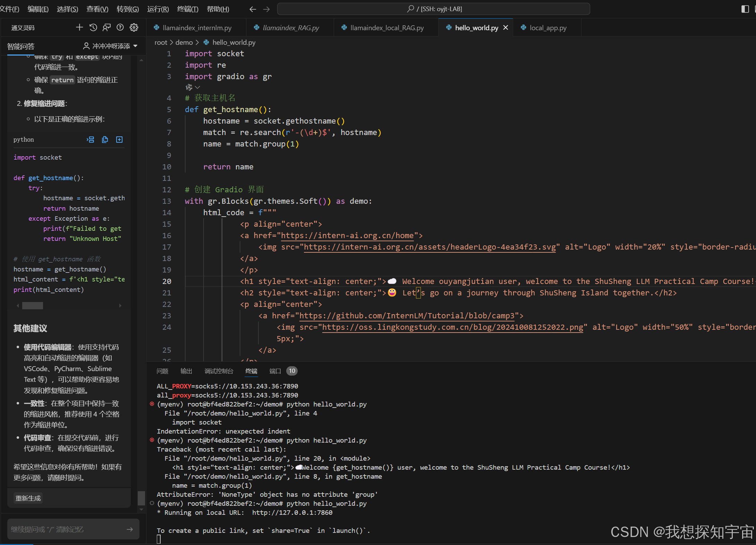Image resolution: width=756 pixels, height=545 pixels.
Task: Open the 终端(T) menu
Action: click(x=188, y=9)
